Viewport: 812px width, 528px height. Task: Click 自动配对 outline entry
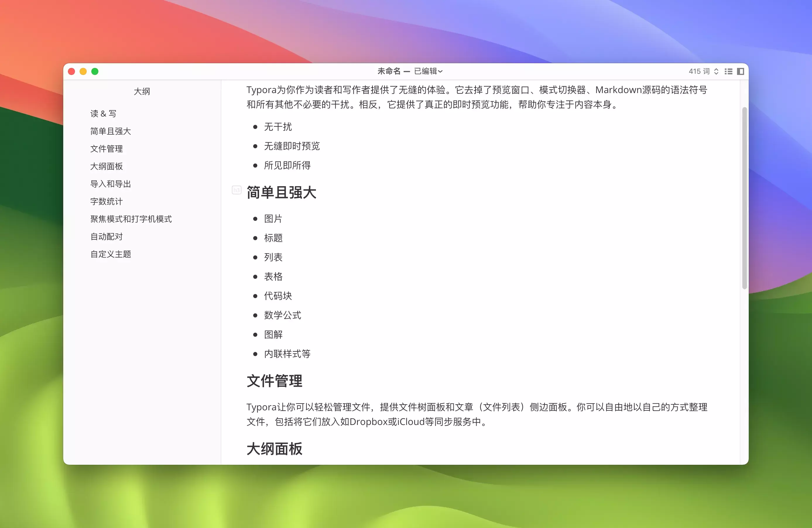[107, 236]
